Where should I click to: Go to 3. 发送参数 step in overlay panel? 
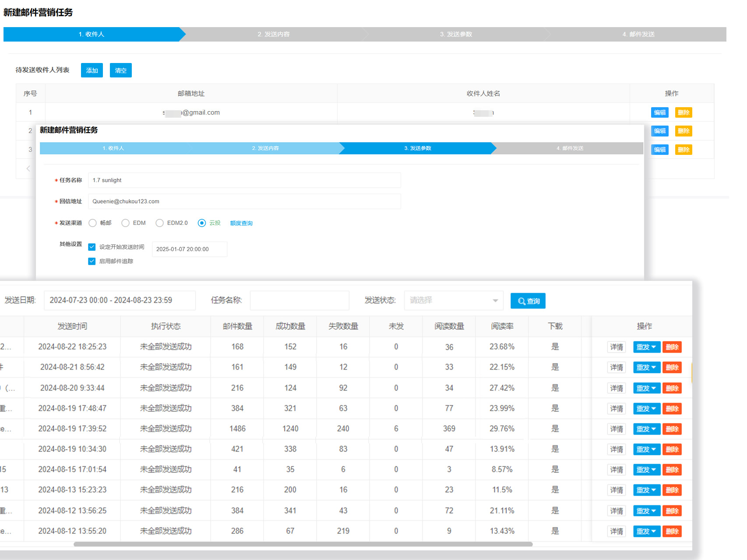pyautogui.click(x=418, y=148)
